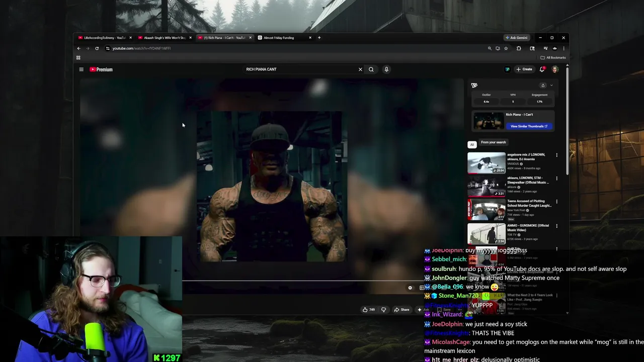The height and width of the screenshot is (362, 644).
Task: Click the Engagement 1.7% stat value
Action: [x=539, y=102]
